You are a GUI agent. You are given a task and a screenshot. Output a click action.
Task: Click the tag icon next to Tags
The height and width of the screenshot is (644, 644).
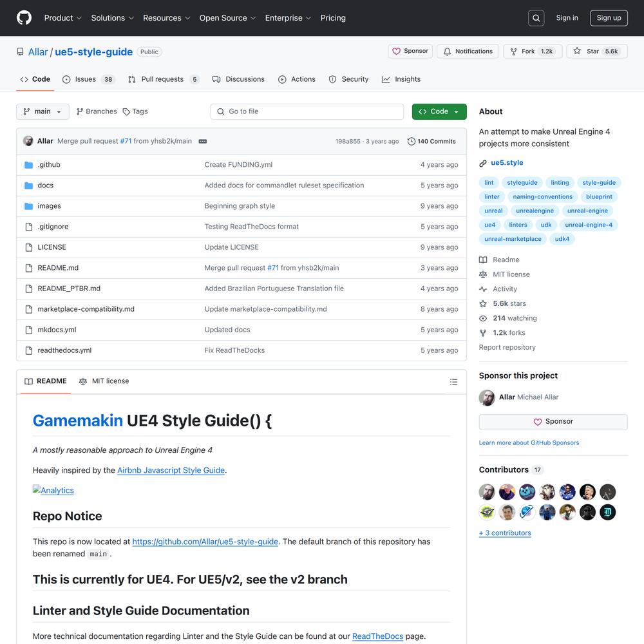(x=126, y=111)
